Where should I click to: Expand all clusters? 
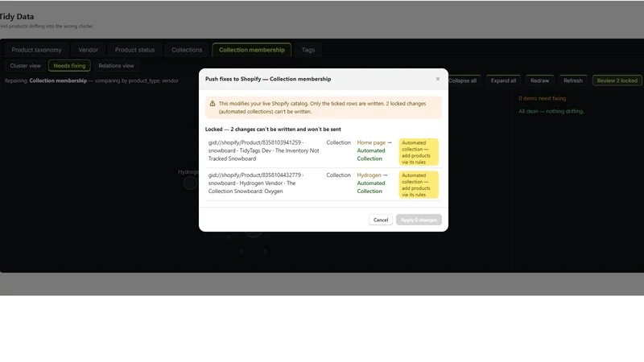(x=503, y=80)
